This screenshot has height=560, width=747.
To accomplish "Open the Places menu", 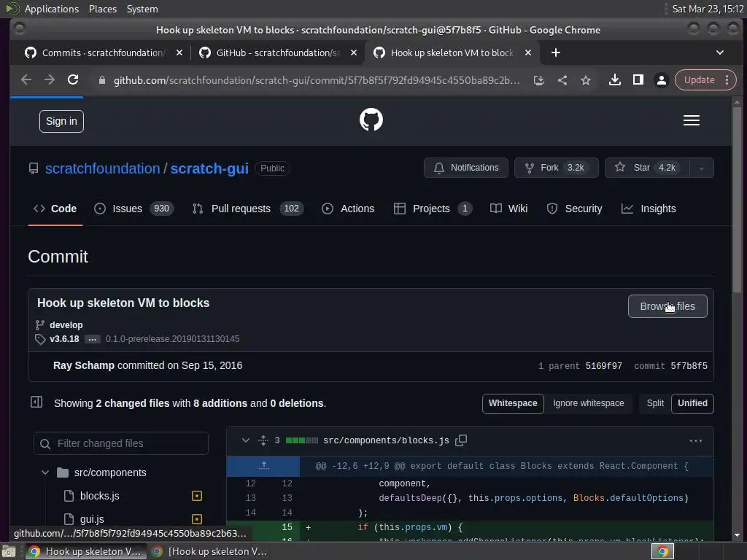I will (x=103, y=9).
